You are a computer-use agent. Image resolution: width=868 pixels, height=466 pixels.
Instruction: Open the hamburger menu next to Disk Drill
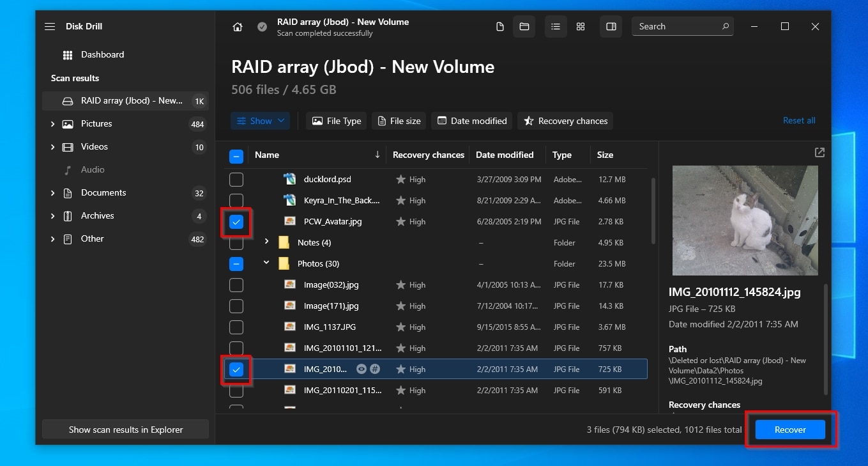(x=50, y=27)
